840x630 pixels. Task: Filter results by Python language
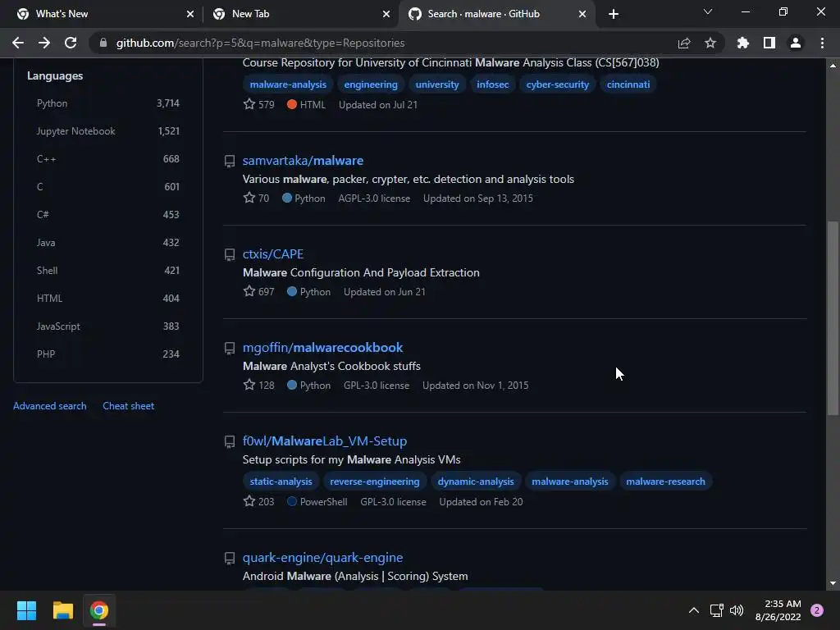107,103
